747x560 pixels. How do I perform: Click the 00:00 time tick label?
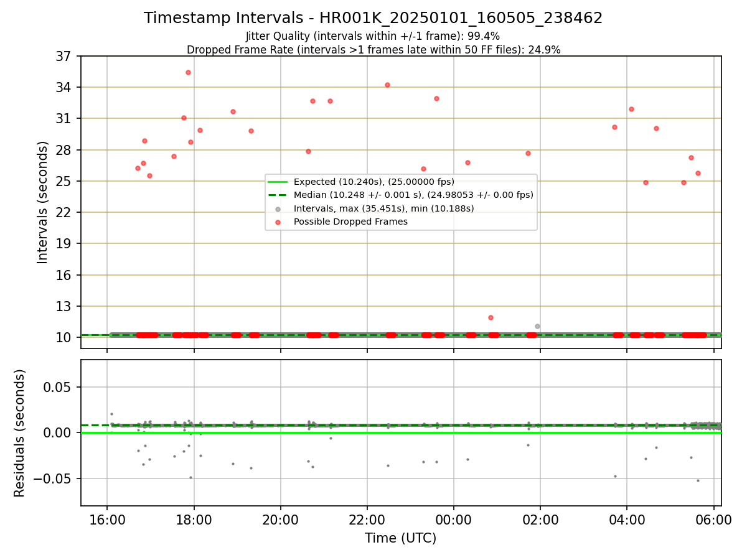click(x=453, y=520)
